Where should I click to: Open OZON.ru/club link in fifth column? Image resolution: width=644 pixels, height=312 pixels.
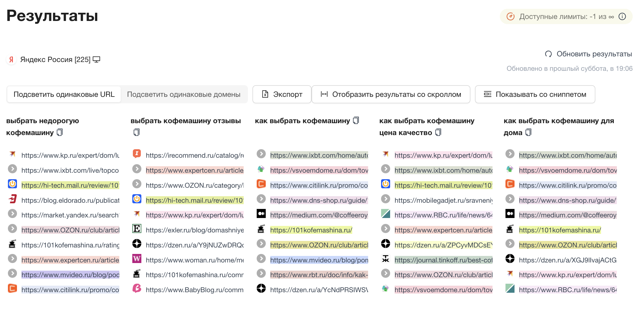click(x=568, y=245)
